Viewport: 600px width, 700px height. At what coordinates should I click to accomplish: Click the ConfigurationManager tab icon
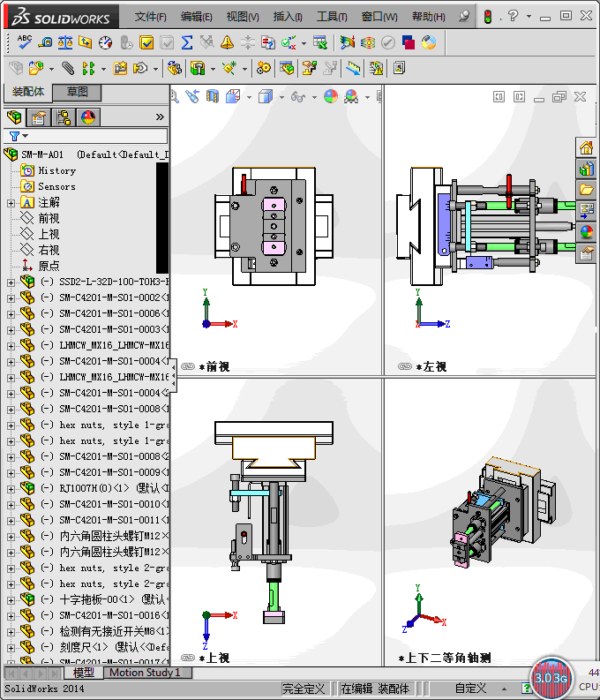coord(64,117)
